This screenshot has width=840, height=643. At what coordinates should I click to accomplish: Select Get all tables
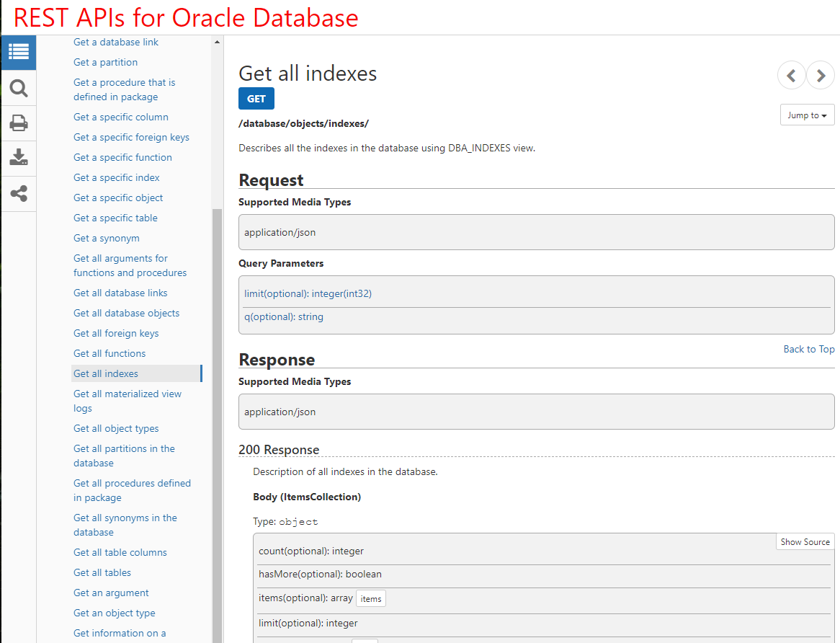[x=102, y=572]
